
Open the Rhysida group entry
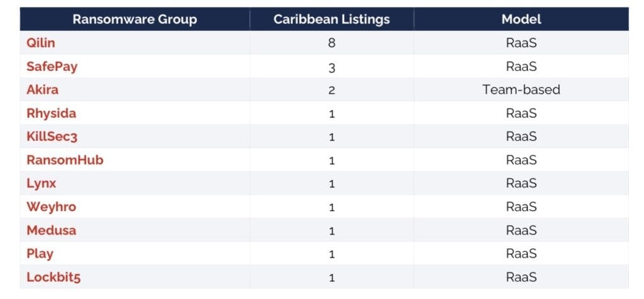click(x=51, y=114)
